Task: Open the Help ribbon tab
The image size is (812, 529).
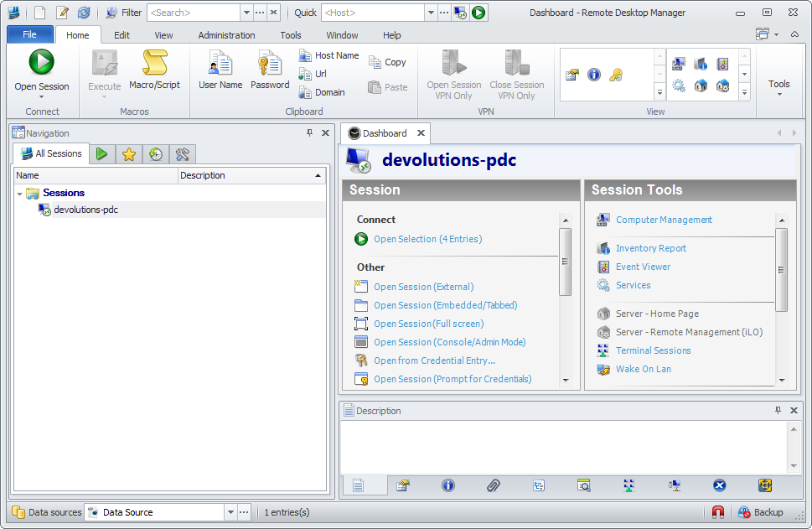Action: [392, 35]
